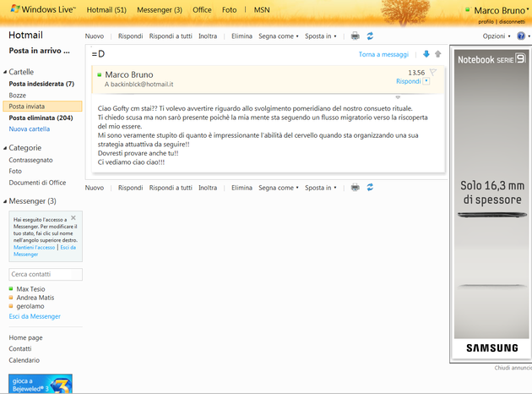
Task: Click in Cerca contatti search field
Action: pos(46,274)
